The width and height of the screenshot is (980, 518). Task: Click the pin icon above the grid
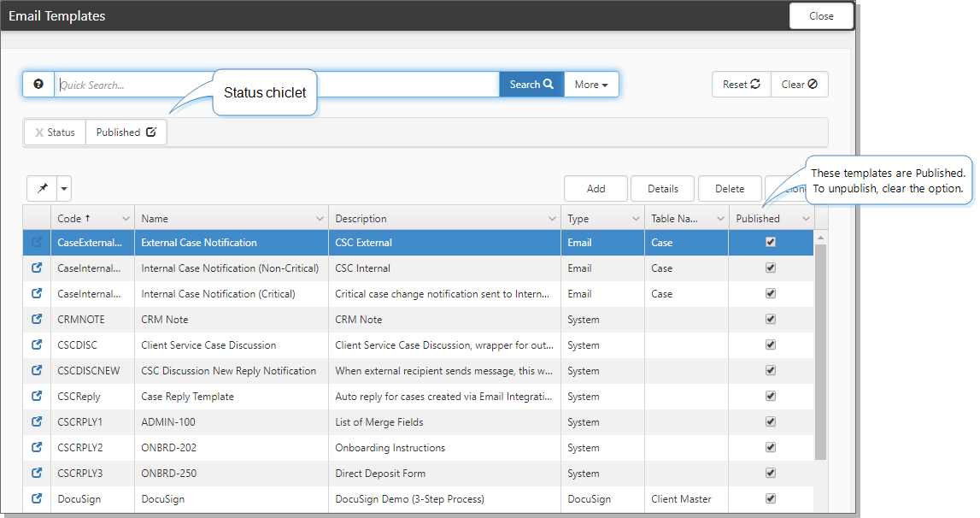42,188
